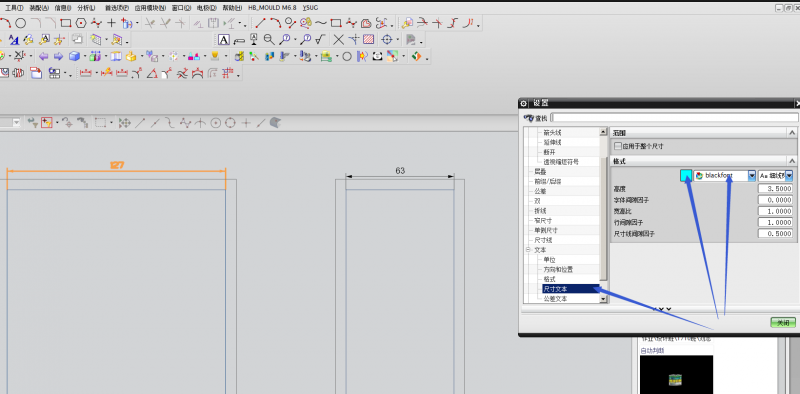
Task: Click the cyan text color swatch
Action: (x=686, y=176)
